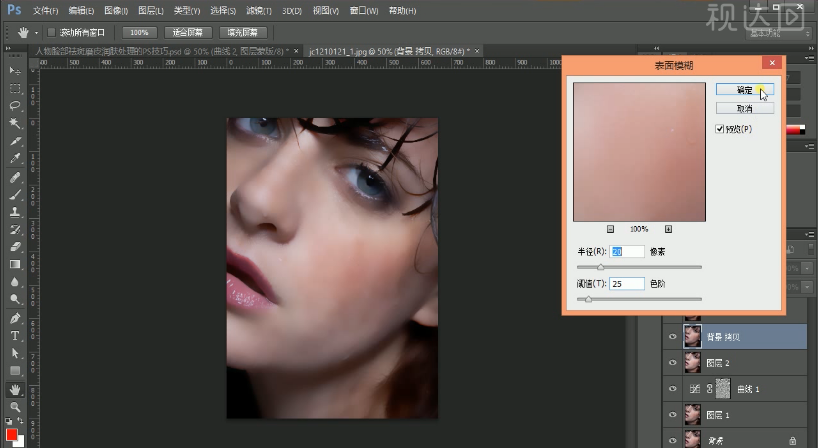Toggle the 预览(P) preview checkbox
Viewport: 818px width, 448px height.
coord(720,129)
